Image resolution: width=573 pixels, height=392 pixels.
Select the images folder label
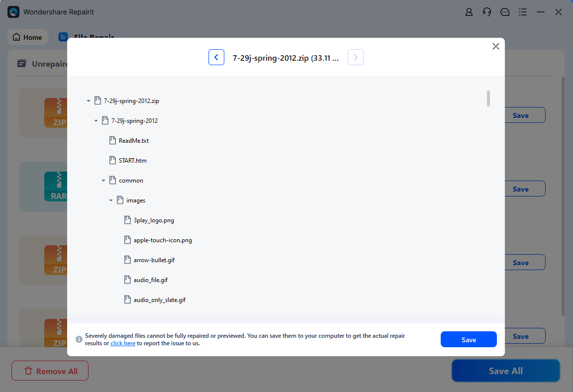136,200
